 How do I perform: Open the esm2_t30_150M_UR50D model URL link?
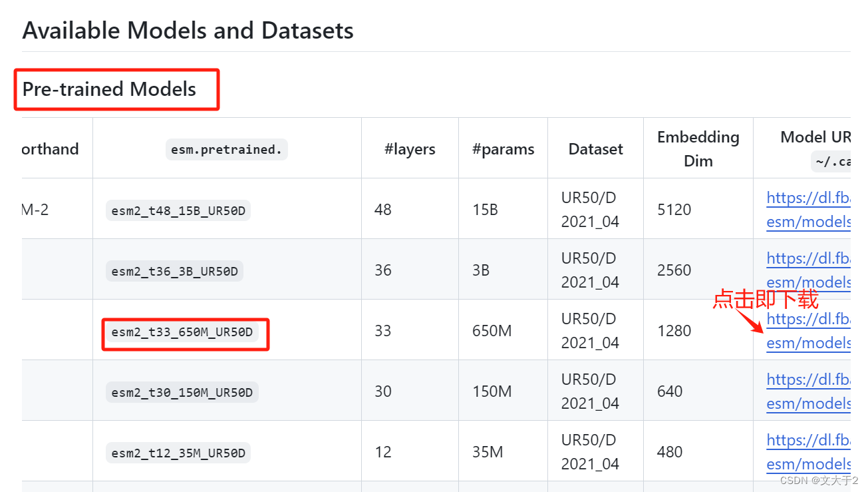coord(809,391)
